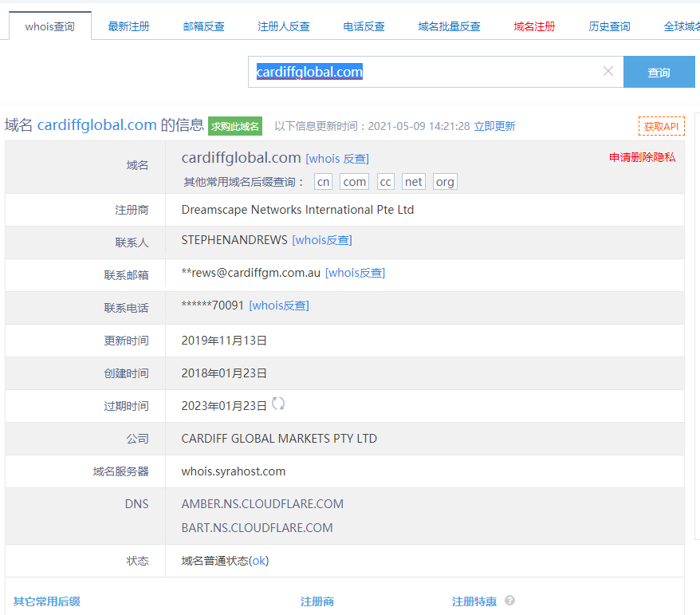Click the 获取API button
This screenshot has height=615, width=700.
tap(661, 126)
